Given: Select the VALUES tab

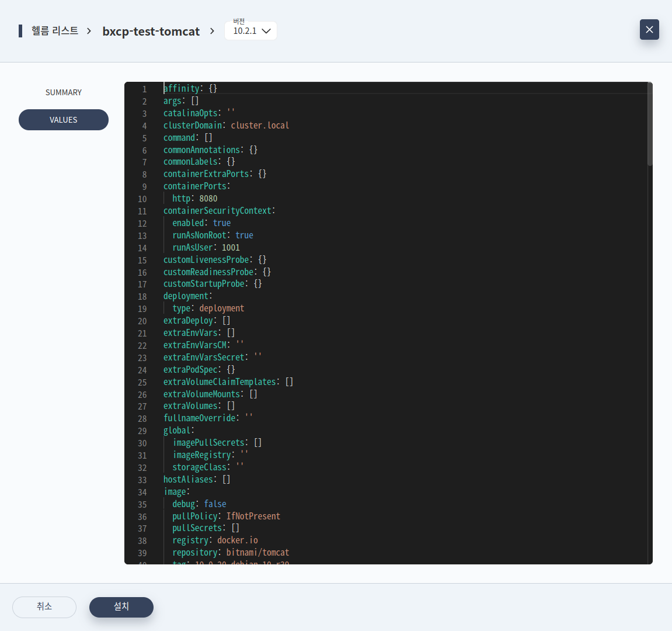Looking at the screenshot, I should (x=64, y=120).
